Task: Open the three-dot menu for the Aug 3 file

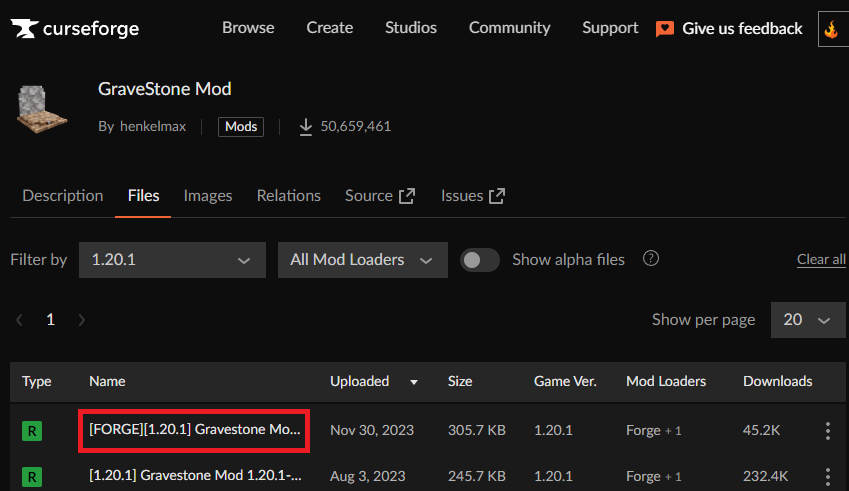Action: point(827,476)
